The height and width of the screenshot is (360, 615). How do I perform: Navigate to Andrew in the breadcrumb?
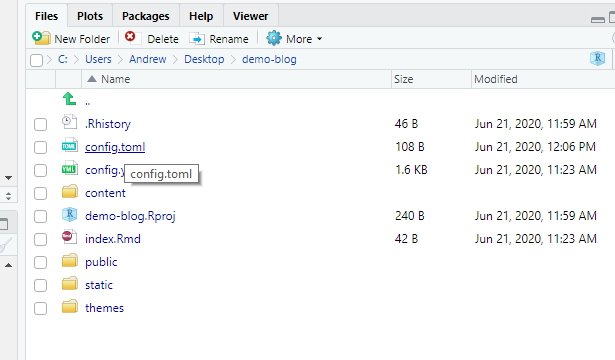pyautogui.click(x=147, y=59)
